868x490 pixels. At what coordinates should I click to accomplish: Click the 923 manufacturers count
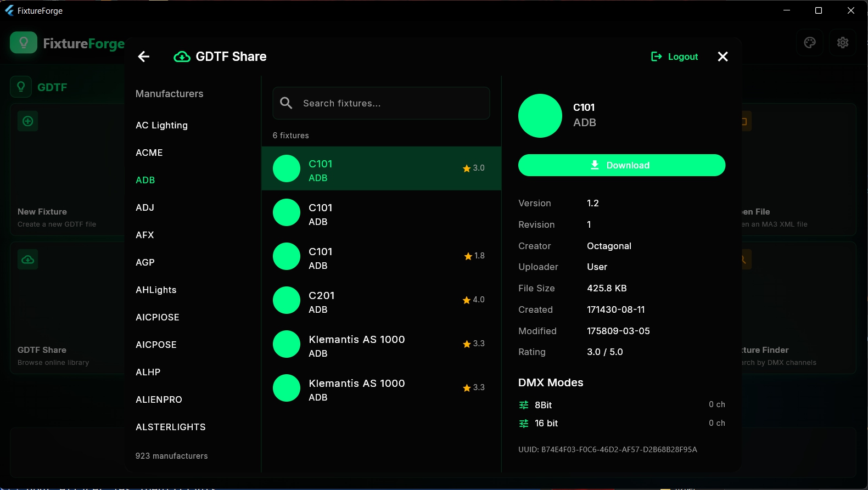pos(172,456)
